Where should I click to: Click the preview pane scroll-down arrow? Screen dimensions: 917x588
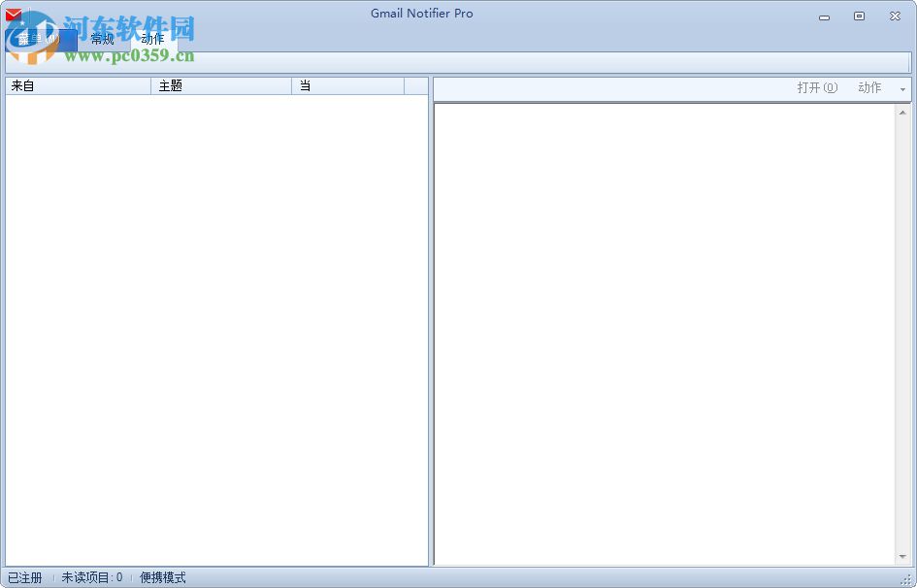click(x=902, y=558)
